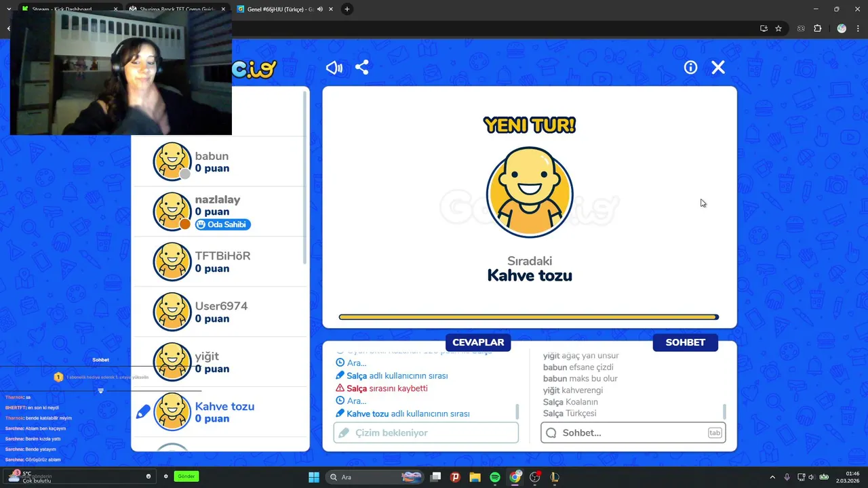Click the Oda Sahibi badge
This screenshot has width=868, height=488.
tap(223, 224)
